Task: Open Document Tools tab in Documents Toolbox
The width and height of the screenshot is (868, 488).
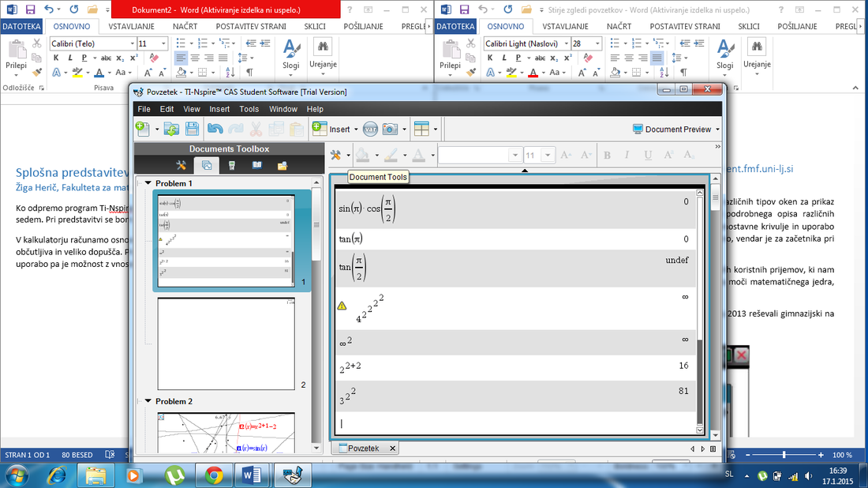Action: click(181, 166)
